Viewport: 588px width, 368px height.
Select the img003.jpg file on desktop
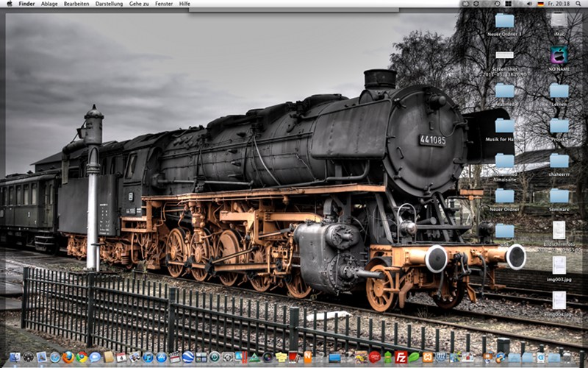559,265
